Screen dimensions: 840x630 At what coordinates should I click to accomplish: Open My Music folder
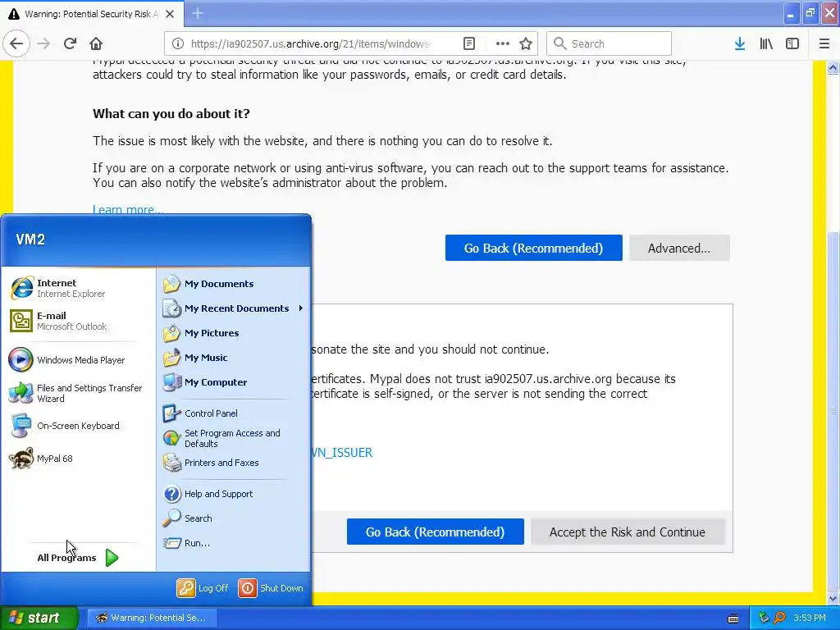pyautogui.click(x=234, y=358)
